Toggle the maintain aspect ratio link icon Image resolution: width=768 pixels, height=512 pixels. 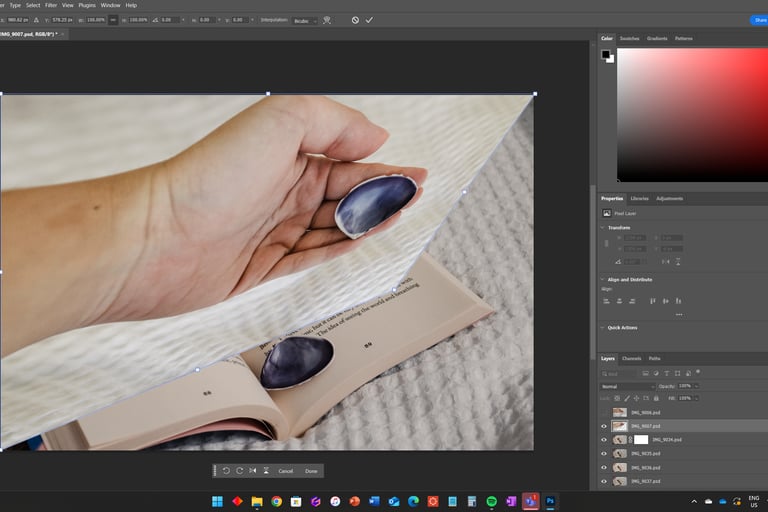coord(112,19)
